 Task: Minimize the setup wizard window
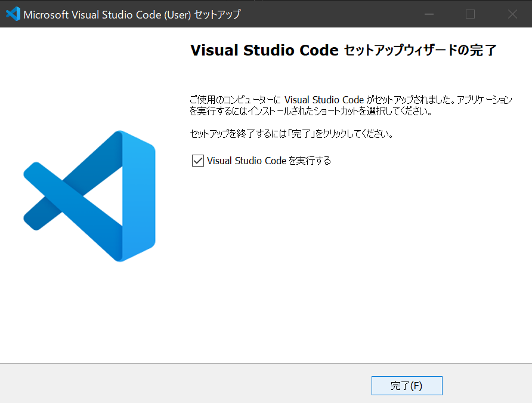[x=429, y=14]
